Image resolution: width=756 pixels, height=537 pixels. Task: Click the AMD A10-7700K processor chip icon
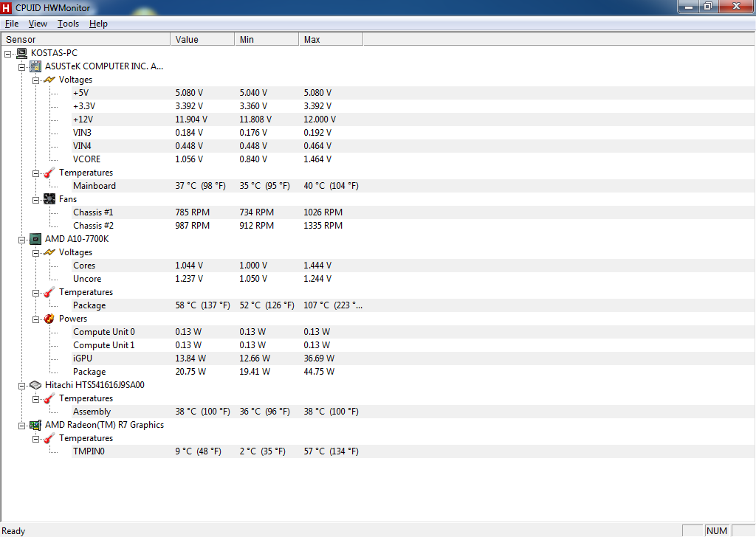coord(35,239)
